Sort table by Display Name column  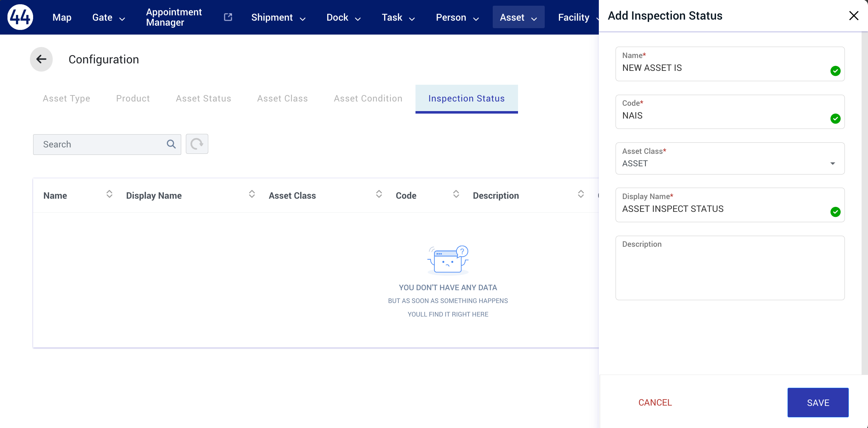pos(252,194)
